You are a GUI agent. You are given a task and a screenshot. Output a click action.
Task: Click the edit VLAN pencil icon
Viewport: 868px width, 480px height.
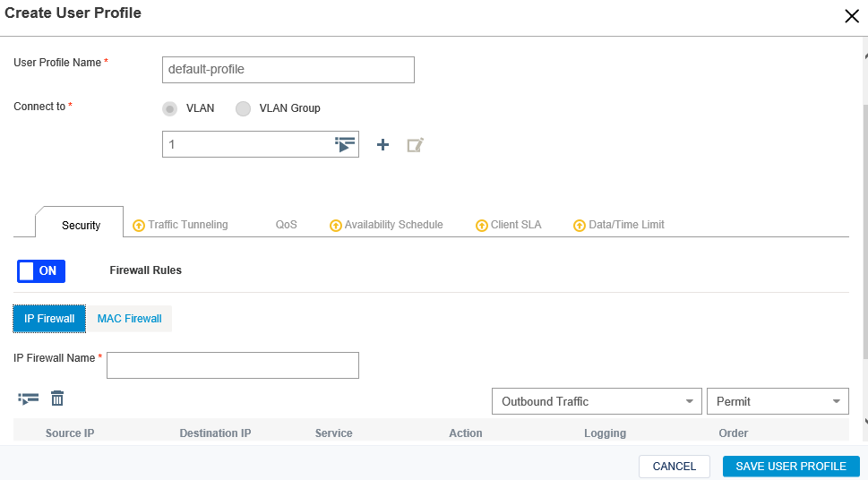pos(415,144)
